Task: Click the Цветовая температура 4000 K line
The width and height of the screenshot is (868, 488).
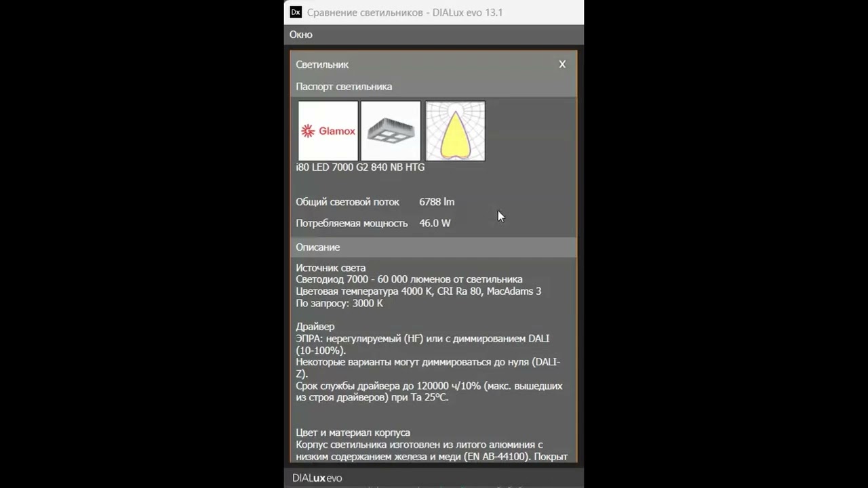Action: coord(418,291)
